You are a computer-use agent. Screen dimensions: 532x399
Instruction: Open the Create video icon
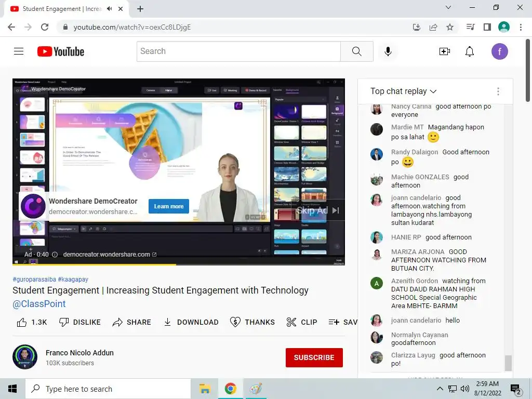tap(445, 51)
